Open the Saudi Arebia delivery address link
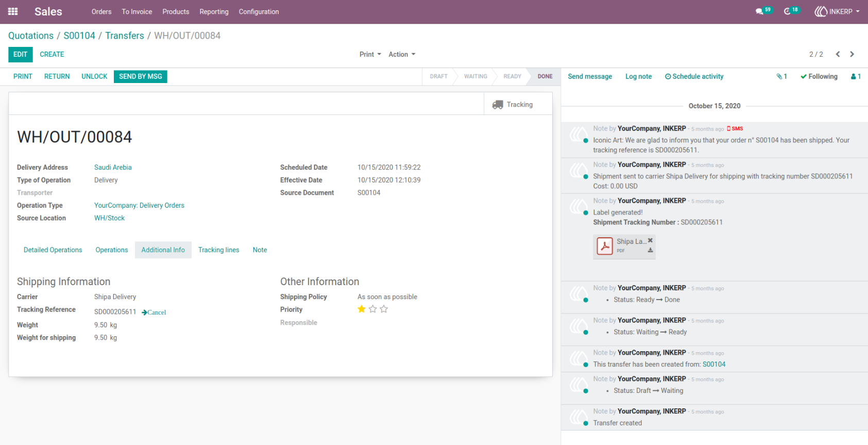868x445 pixels. [113, 168]
